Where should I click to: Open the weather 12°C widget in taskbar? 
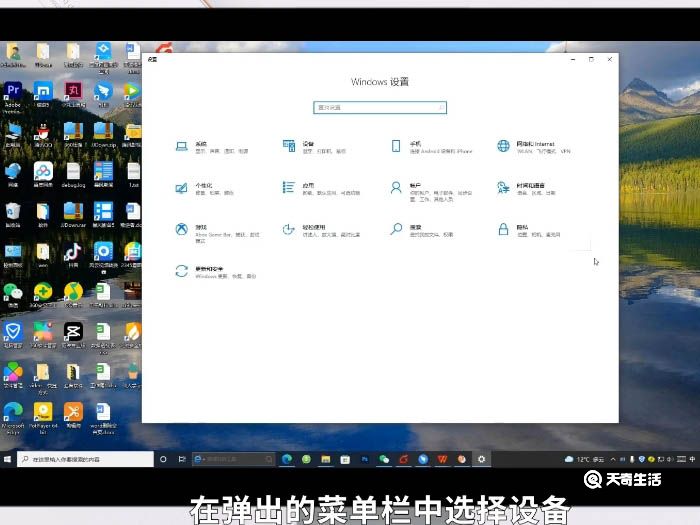point(584,459)
